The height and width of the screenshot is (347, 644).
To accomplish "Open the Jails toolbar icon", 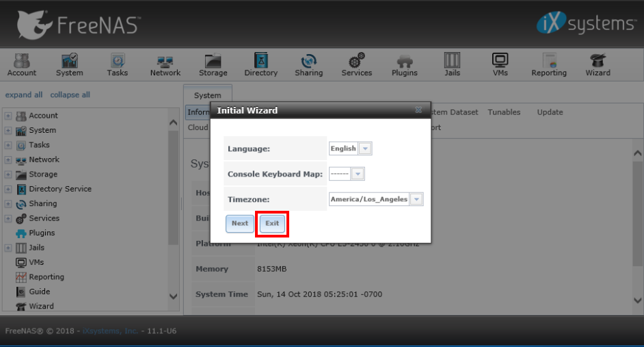I will point(452,65).
